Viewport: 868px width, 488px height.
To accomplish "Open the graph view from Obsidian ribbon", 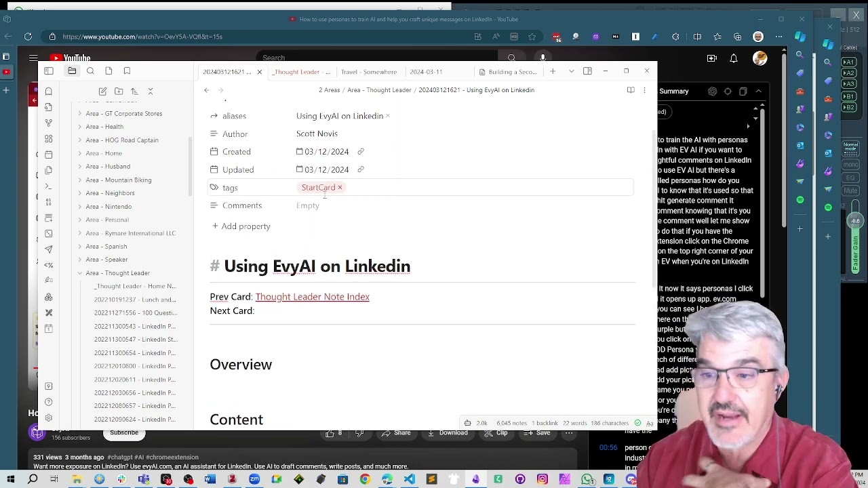I will click(49, 123).
